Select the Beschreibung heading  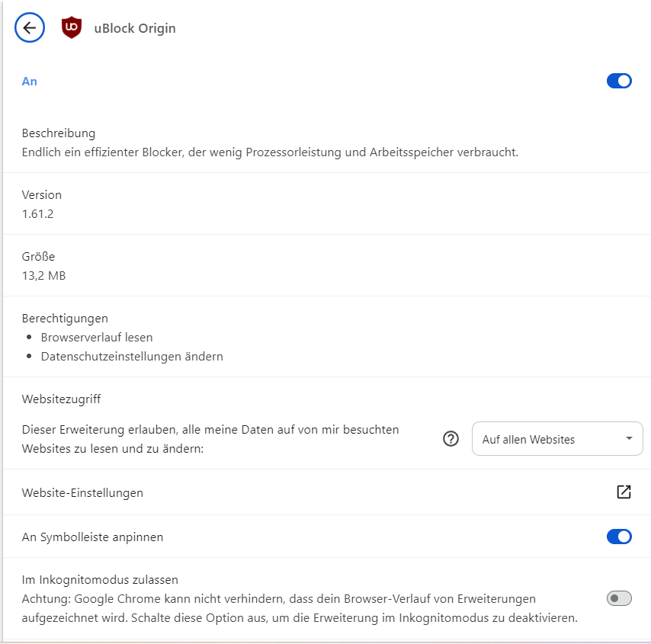pyautogui.click(x=59, y=133)
